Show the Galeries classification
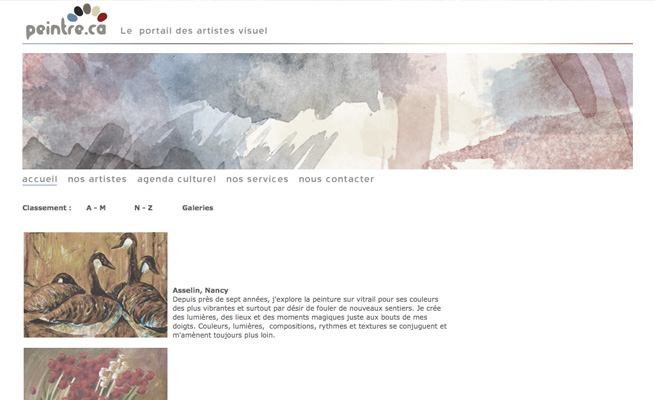Viewport: 655px width, 400px height. tap(198, 208)
